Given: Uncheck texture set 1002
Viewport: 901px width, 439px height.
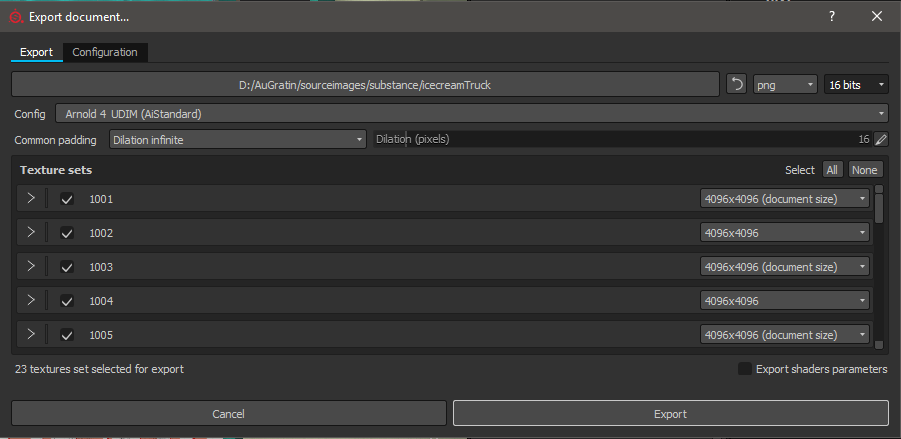Looking at the screenshot, I should pos(67,233).
